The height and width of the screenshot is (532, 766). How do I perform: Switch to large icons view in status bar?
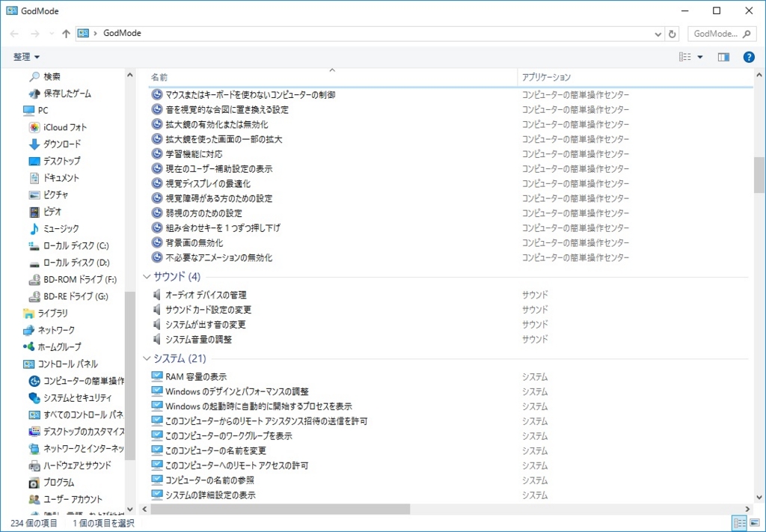[754, 523]
